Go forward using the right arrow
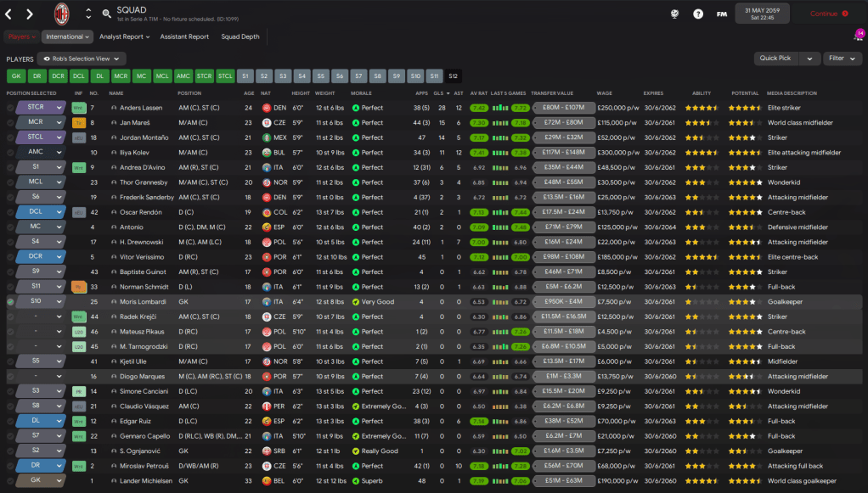The height and width of the screenshot is (493, 868). click(30, 14)
